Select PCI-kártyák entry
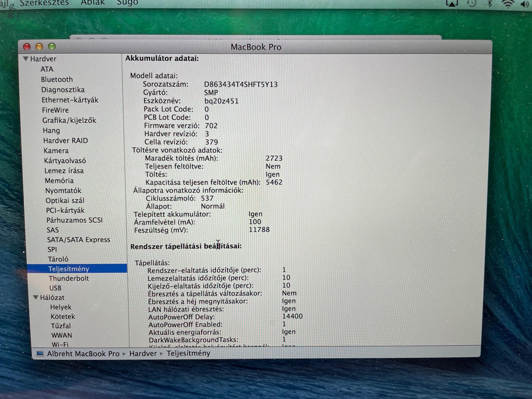Screen dimensions: 532x399 coord(65,210)
